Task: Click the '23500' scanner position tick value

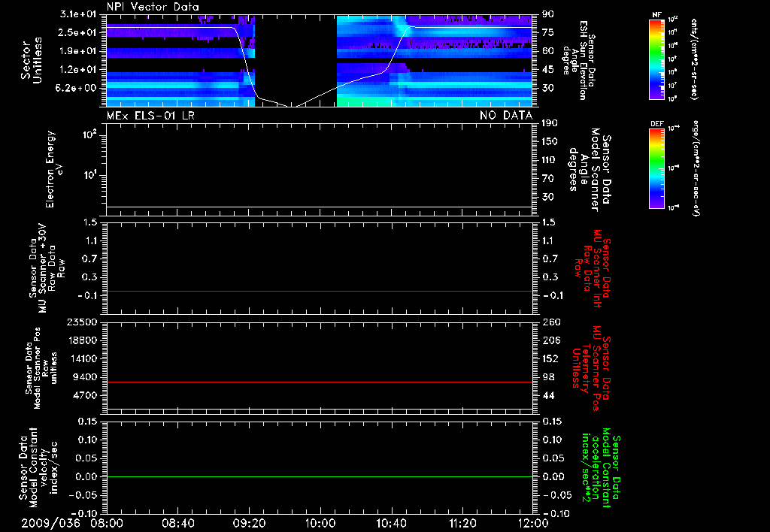Action: point(81,322)
